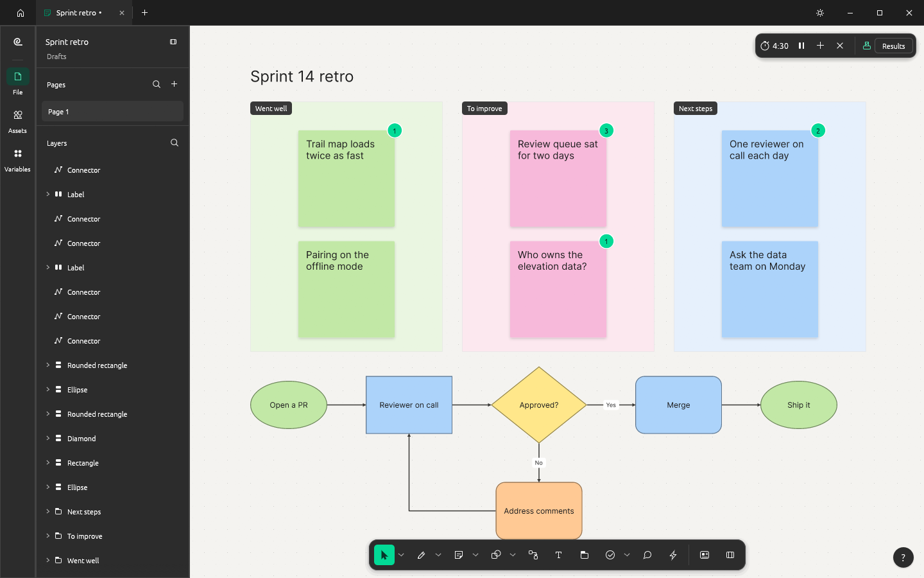
Task: Expand the Next steps layer group
Action: click(x=47, y=511)
